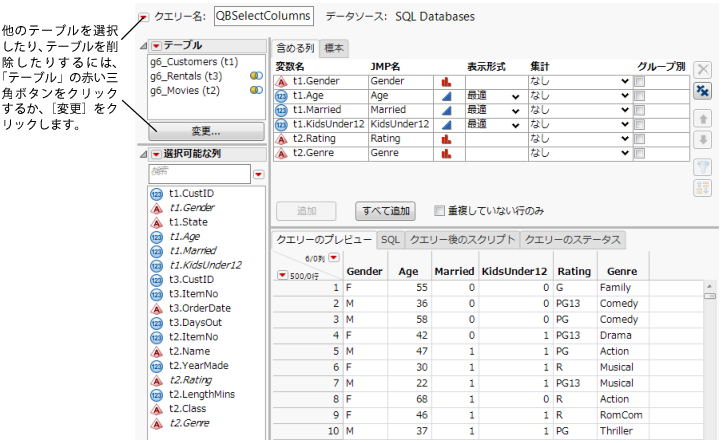
Task: Click numeric icon beside t2.LengthMins
Action: point(157,395)
